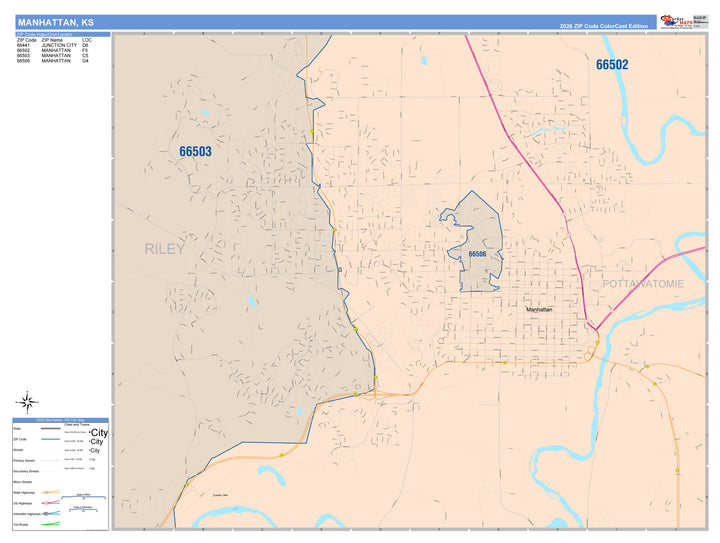The width and height of the screenshot is (720, 543).
Task: Click the US Highways pink legend symbol
Action: (x=51, y=503)
